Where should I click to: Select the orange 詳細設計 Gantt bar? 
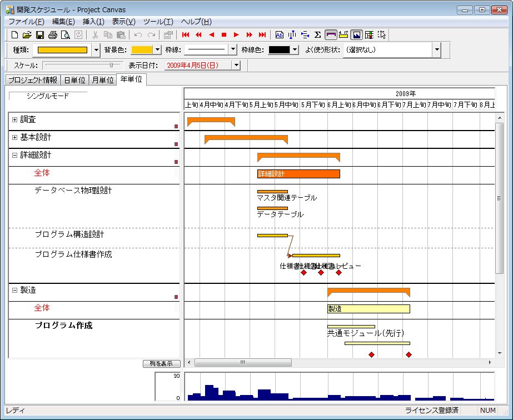(298, 174)
